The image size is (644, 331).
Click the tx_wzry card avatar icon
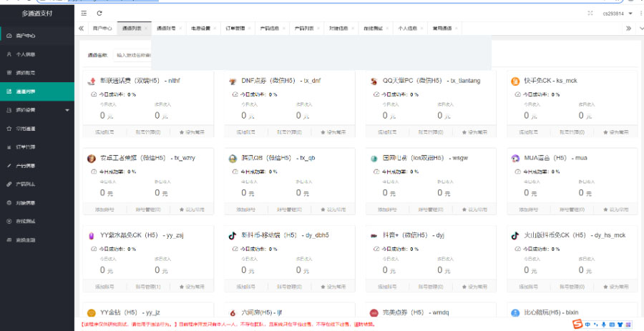[92, 159]
